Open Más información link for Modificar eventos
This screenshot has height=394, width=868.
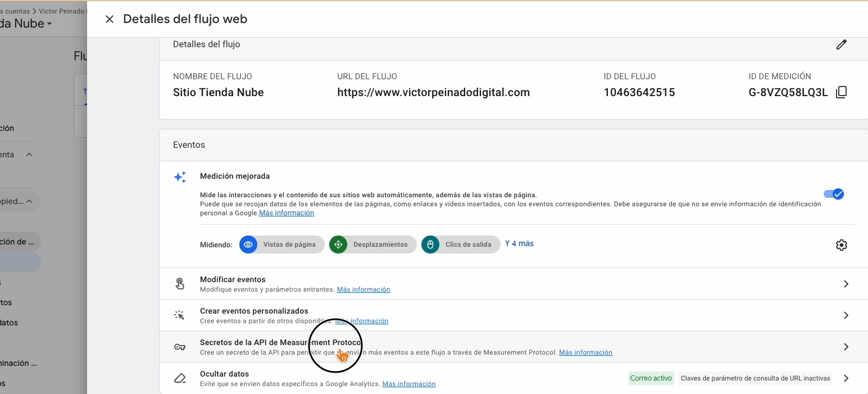[363, 289]
